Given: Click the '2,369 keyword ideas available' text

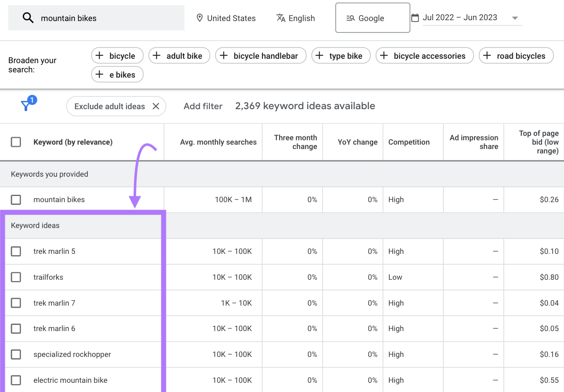Looking at the screenshot, I should pyautogui.click(x=305, y=106).
